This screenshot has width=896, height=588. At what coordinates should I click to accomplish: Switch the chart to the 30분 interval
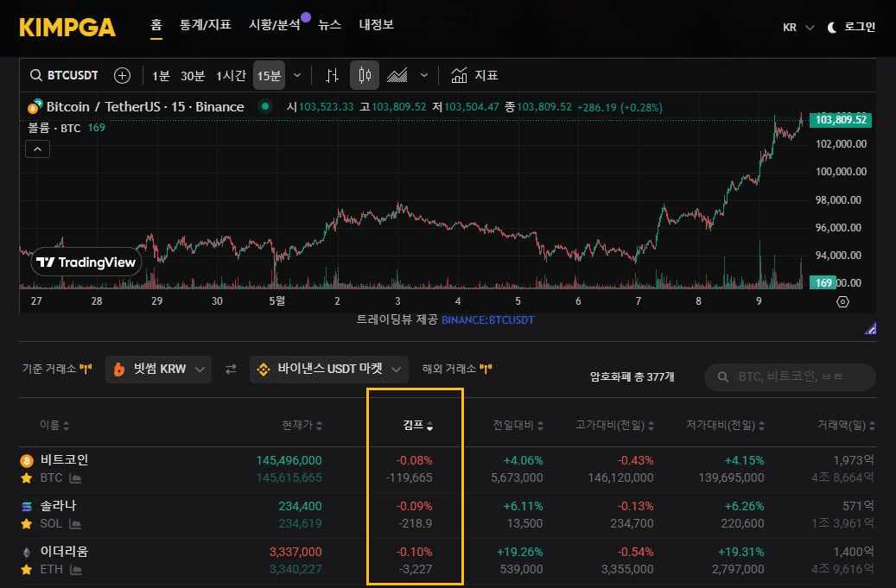(193, 75)
